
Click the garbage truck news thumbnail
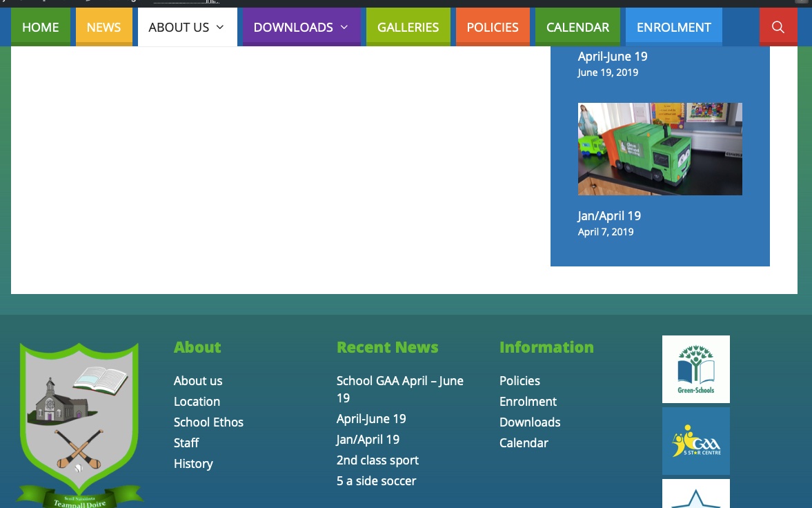tap(660, 148)
